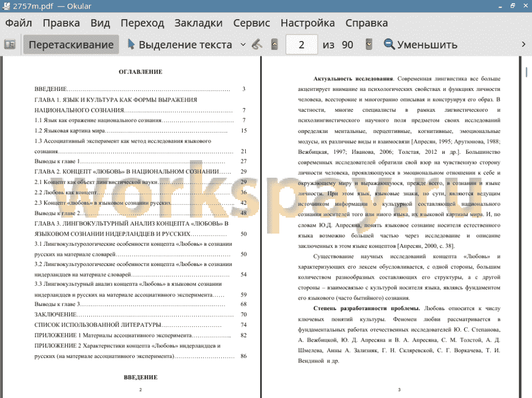Click the contents page number 15
This screenshot has width=532, height=398.
click(244, 131)
